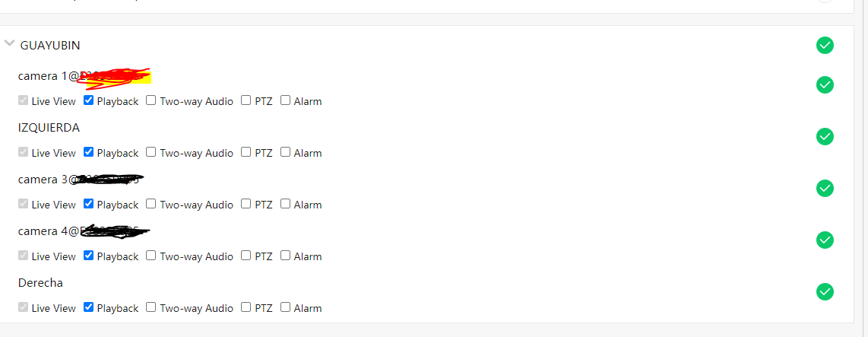The height and width of the screenshot is (337, 868).
Task: Disable Playback for camera 1
Action: pyautogui.click(x=89, y=100)
